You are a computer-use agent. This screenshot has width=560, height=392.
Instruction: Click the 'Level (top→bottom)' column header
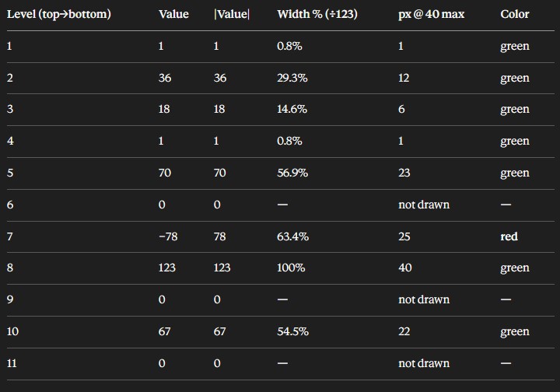(x=59, y=14)
